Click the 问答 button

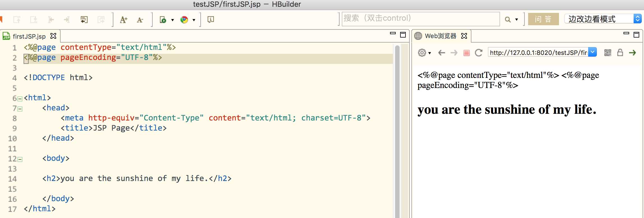[543, 19]
